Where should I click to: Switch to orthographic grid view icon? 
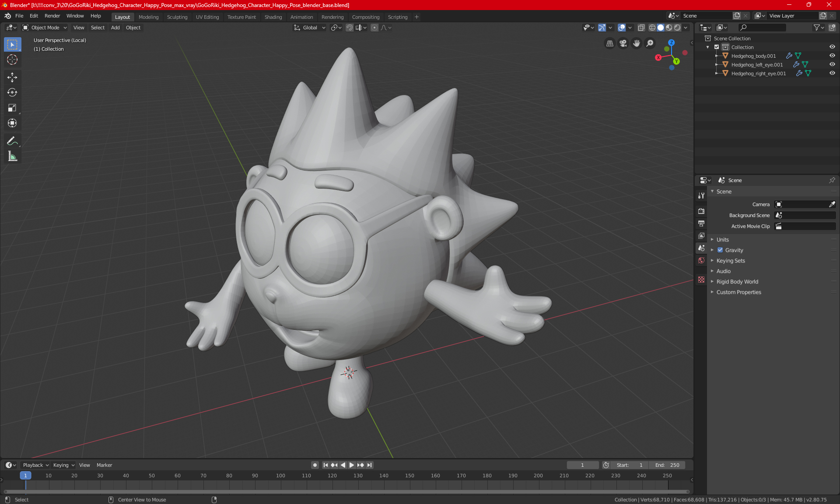[609, 43]
